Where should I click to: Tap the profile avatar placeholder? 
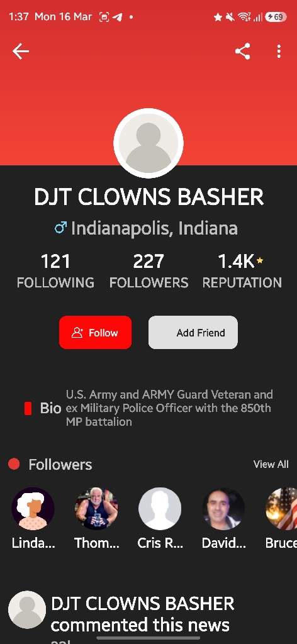pos(148,143)
